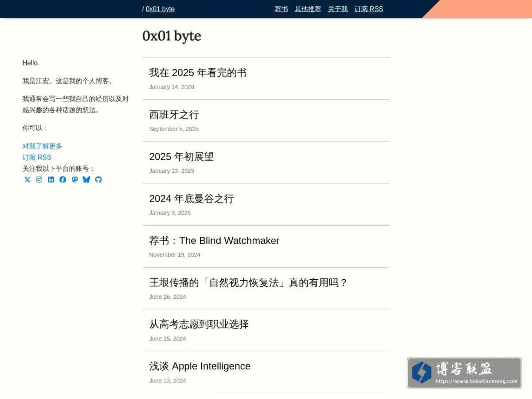Open the 荐书 nav menu item
Viewport: 532px width, 399px height.
pos(281,9)
